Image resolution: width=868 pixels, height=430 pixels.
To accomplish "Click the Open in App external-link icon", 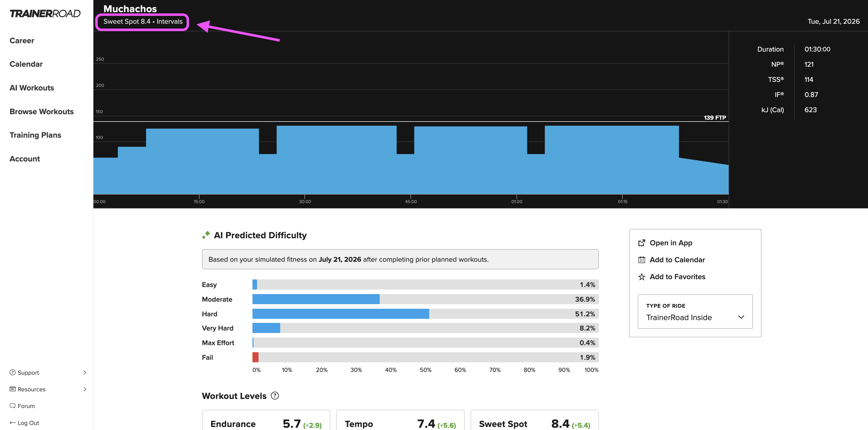I will (642, 243).
